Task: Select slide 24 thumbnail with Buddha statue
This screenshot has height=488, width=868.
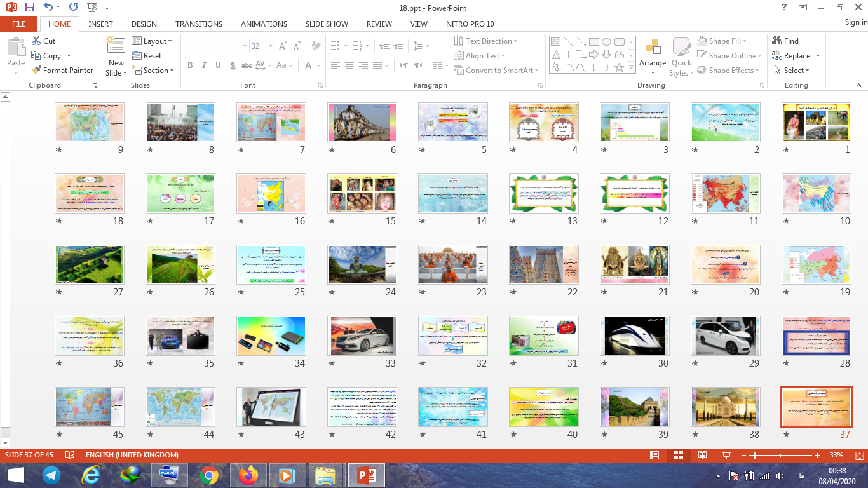Action: (x=362, y=264)
